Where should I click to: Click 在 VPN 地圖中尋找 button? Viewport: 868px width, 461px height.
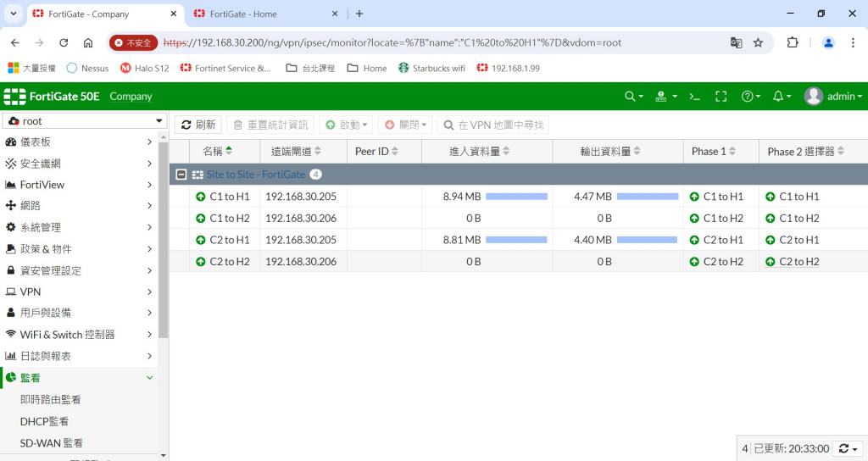click(x=493, y=125)
